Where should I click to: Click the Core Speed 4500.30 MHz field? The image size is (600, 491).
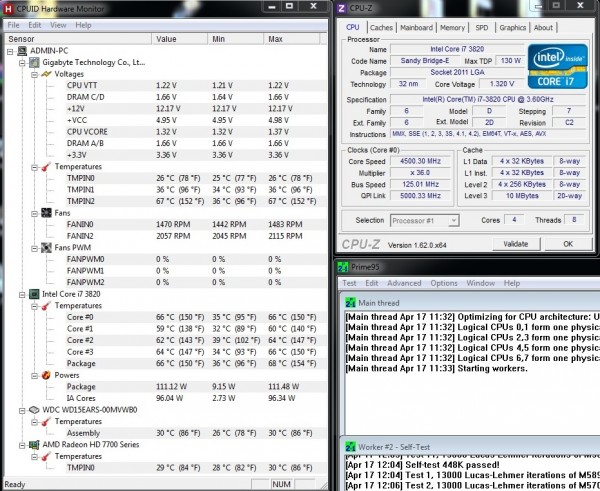pos(420,161)
